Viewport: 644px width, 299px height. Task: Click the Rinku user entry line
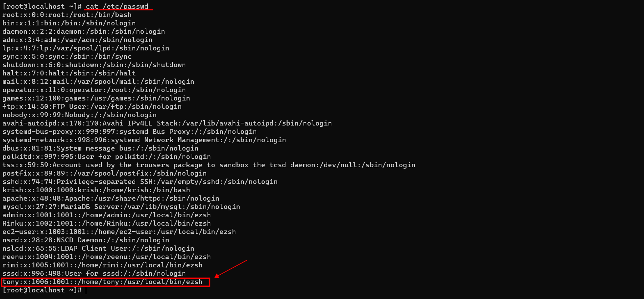click(107, 224)
